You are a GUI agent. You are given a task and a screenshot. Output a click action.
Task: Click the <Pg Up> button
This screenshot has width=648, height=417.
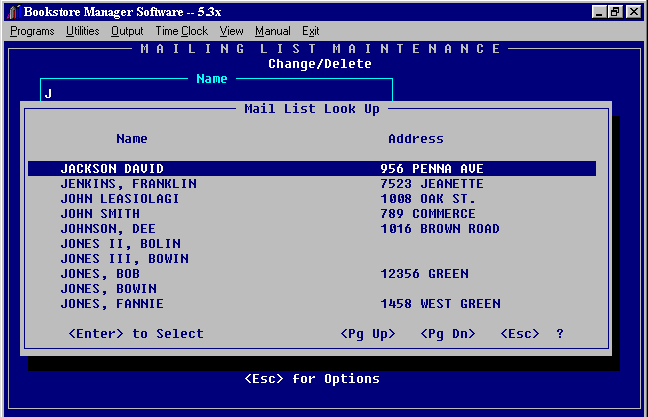368,334
